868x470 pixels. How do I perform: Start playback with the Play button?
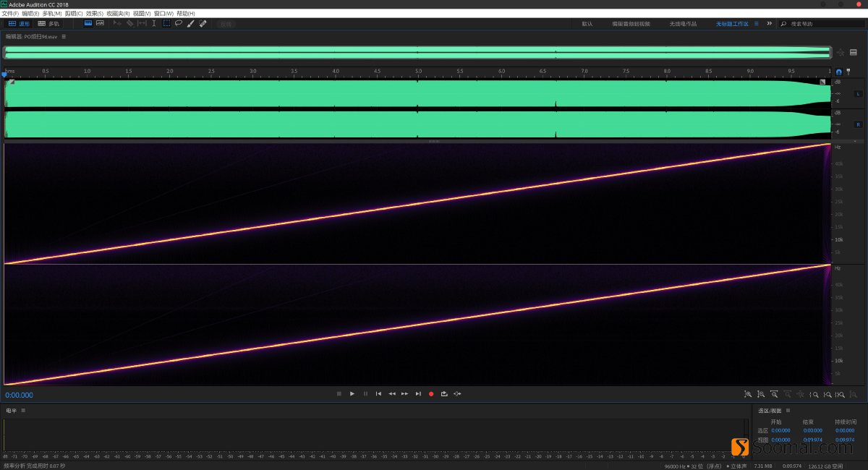(x=352, y=393)
